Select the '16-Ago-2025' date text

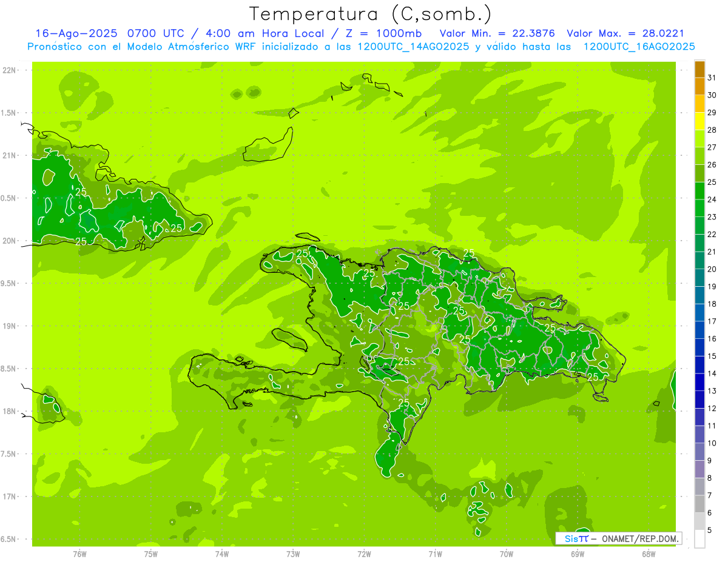(x=76, y=33)
